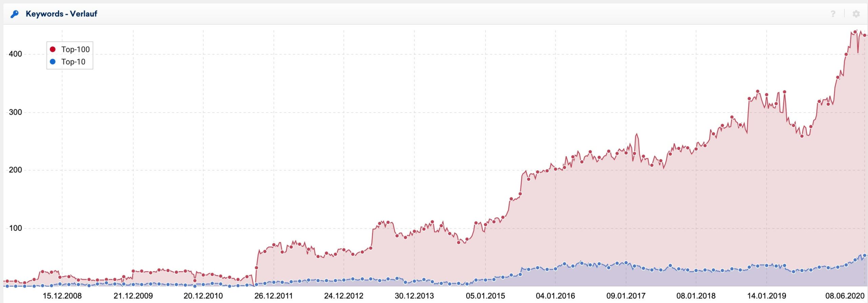Click the 200 y-axis label
The width and height of the screenshot is (868, 303).
pos(15,170)
